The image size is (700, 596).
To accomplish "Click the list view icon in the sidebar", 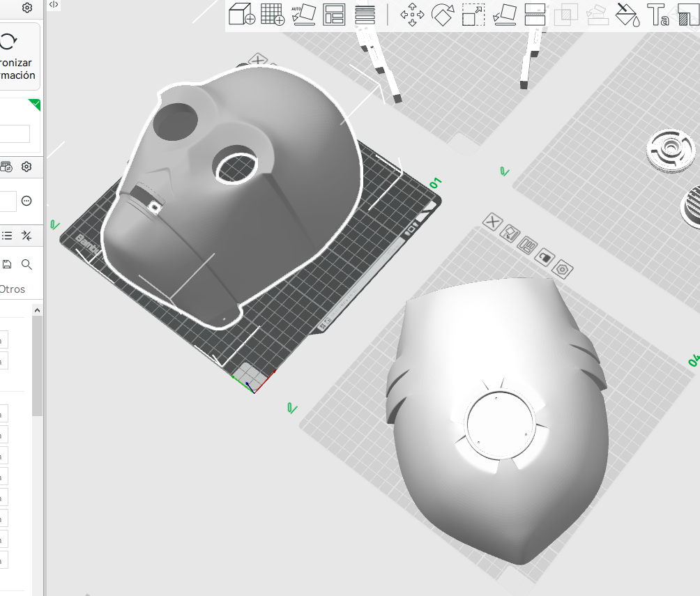I will coord(7,236).
